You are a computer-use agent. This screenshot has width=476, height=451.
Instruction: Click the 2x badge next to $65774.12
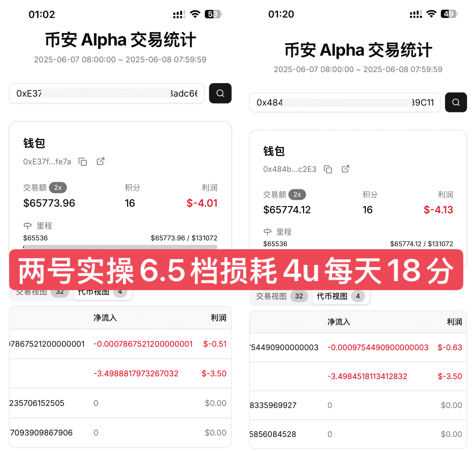coord(297,194)
